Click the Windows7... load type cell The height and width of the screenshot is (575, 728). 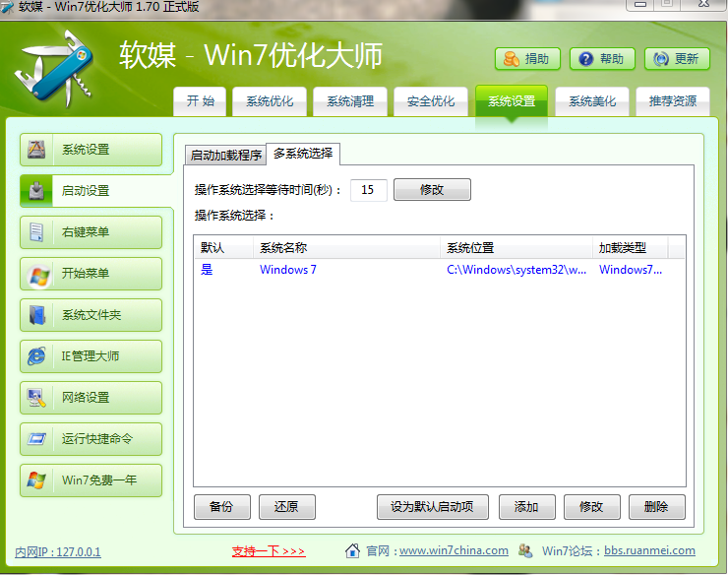tap(631, 270)
